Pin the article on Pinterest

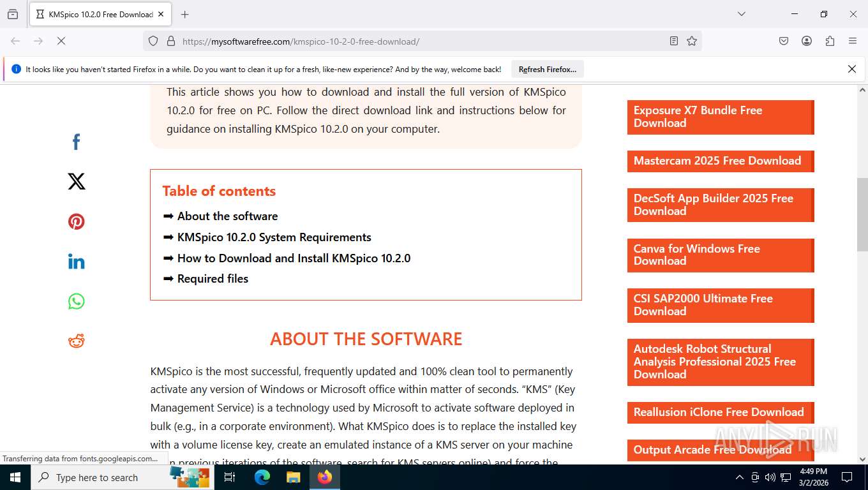76,221
